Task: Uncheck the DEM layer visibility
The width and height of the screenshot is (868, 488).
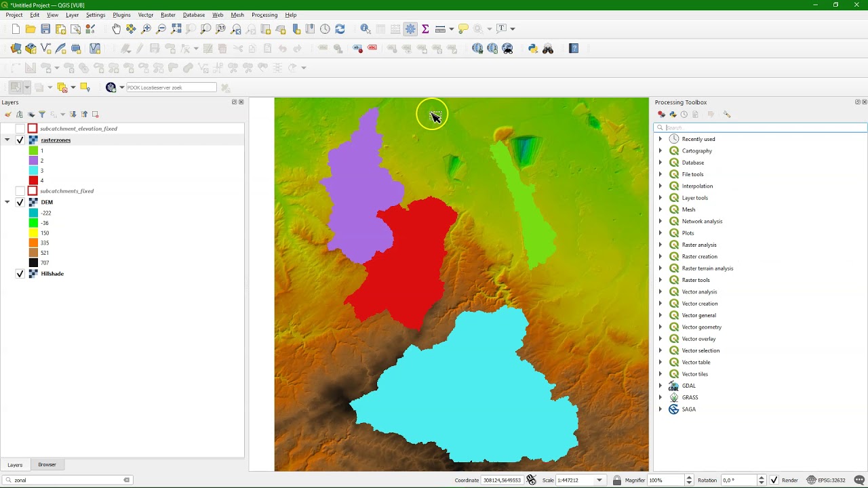Action: [x=20, y=202]
